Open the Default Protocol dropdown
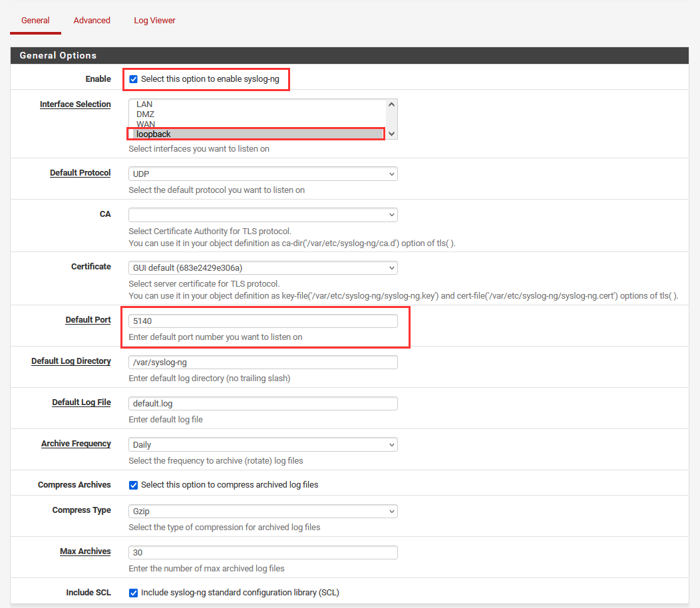Image resolution: width=700 pixels, height=608 pixels. click(x=263, y=174)
